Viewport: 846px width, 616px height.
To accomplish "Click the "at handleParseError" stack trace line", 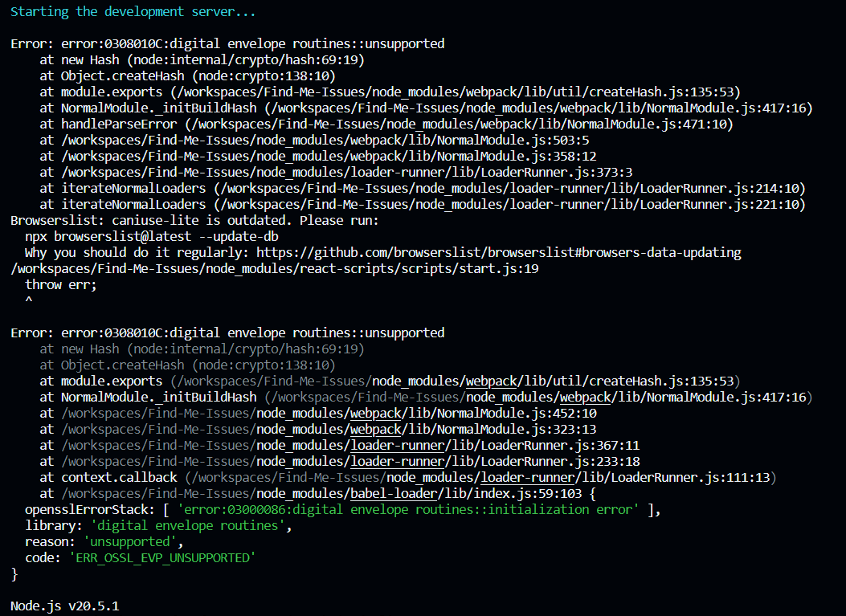I will tap(386, 124).
